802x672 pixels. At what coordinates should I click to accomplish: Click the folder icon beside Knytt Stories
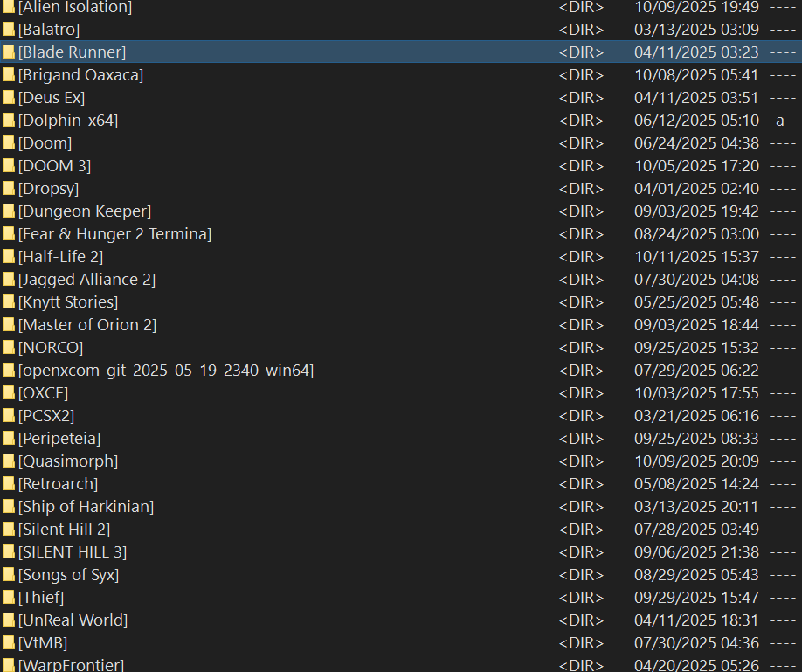(x=9, y=302)
